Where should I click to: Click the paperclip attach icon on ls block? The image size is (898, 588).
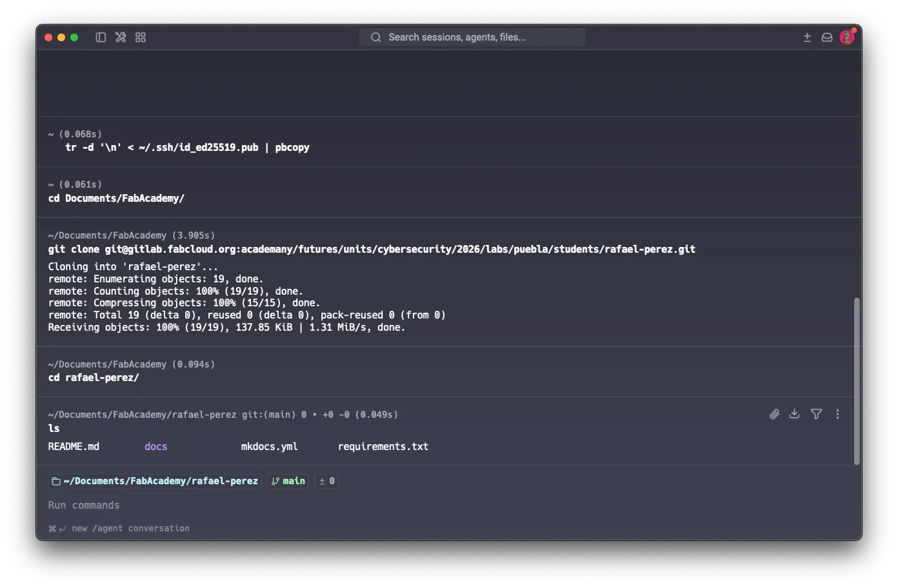tap(774, 414)
